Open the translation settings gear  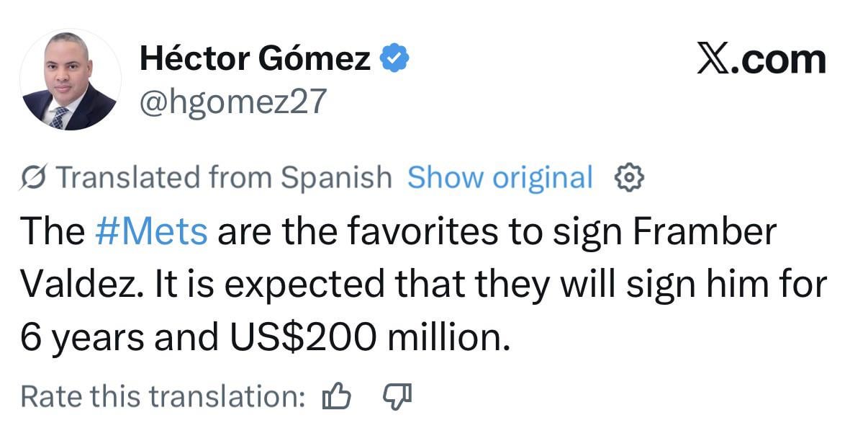pyautogui.click(x=629, y=177)
